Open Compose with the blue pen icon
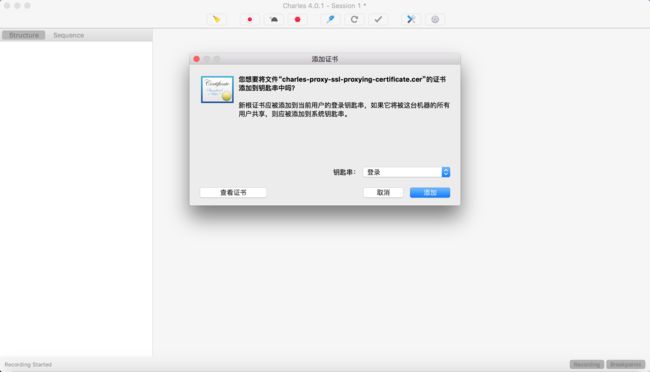Image resolution: width=650 pixels, height=372 pixels. coord(330,19)
